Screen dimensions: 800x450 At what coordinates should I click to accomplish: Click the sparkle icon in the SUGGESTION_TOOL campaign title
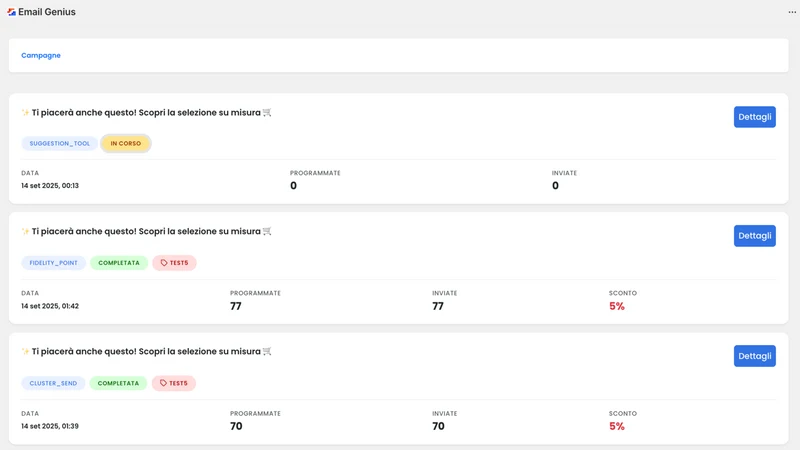coord(25,112)
